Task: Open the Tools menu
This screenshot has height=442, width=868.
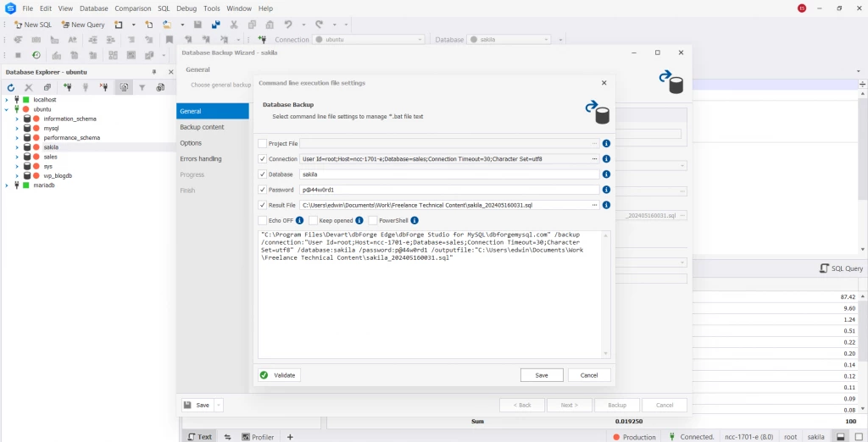Action: coord(211,8)
